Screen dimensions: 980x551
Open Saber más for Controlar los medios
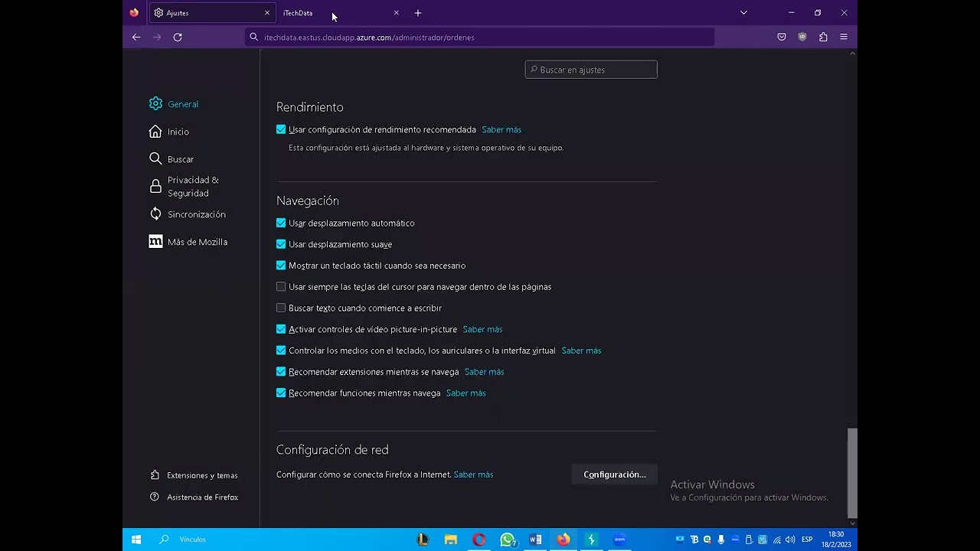pyautogui.click(x=581, y=350)
